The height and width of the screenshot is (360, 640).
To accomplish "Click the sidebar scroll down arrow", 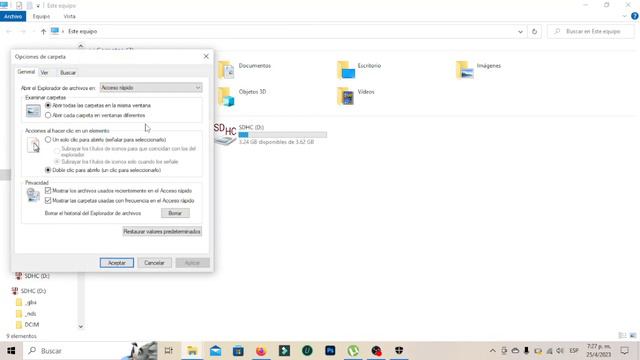I will coord(80,327).
